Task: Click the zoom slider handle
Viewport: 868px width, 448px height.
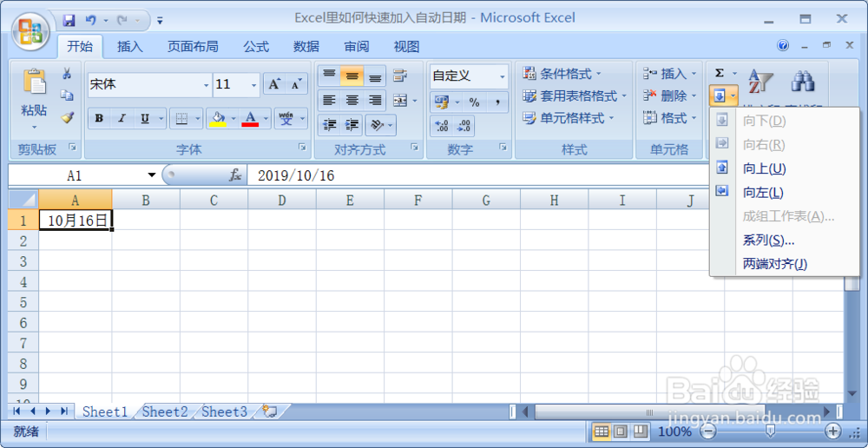Action: pos(770,431)
